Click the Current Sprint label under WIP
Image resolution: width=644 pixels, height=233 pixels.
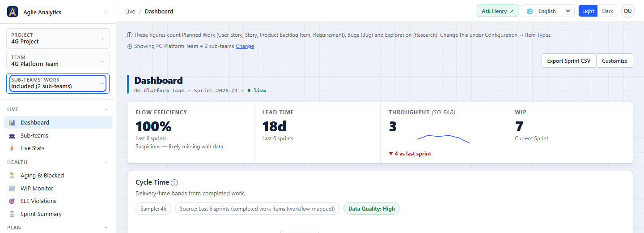[531, 138]
